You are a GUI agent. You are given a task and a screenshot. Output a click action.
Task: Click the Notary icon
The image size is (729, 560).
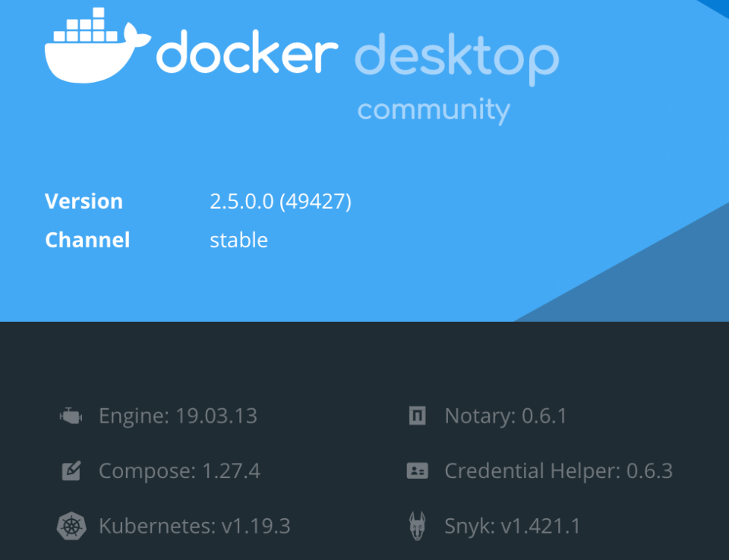click(x=417, y=416)
